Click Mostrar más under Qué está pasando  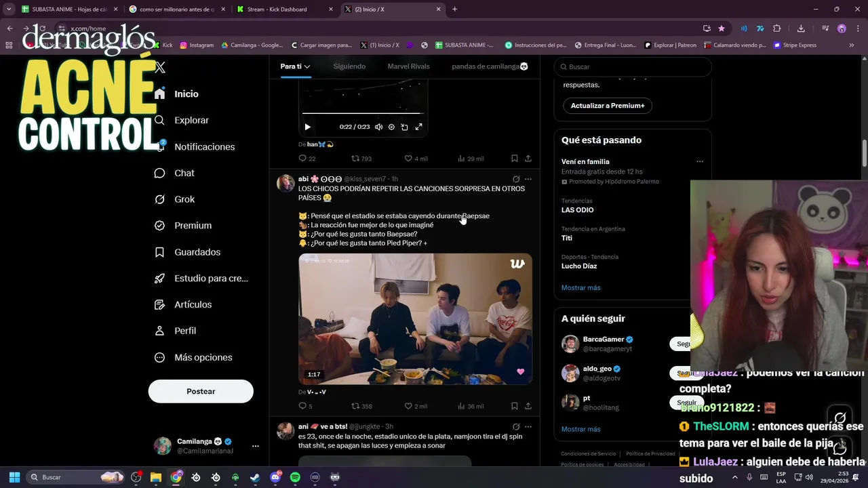coord(580,287)
